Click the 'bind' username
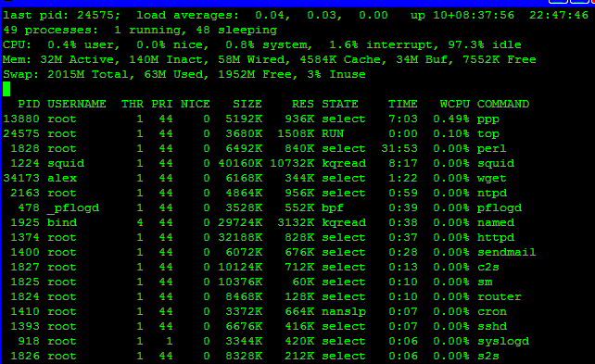This screenshot has height=364, width=595. (x=62, y=222)
